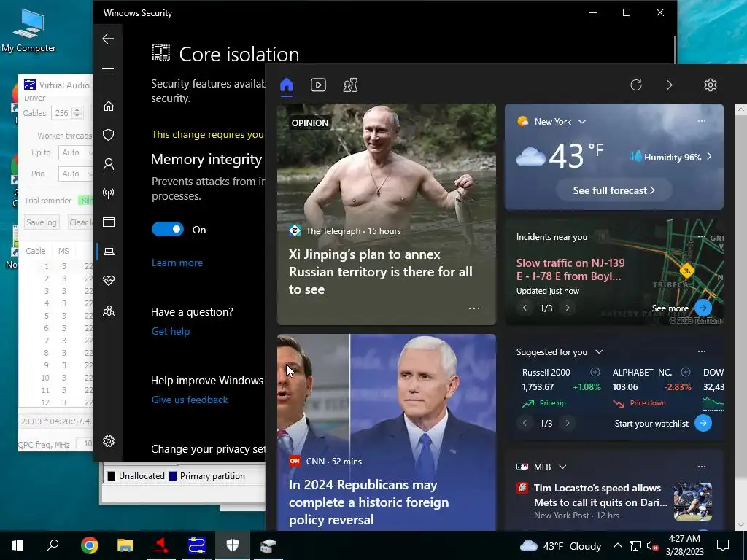Launch Google Chrome from taskbar

tap(89, 545)
